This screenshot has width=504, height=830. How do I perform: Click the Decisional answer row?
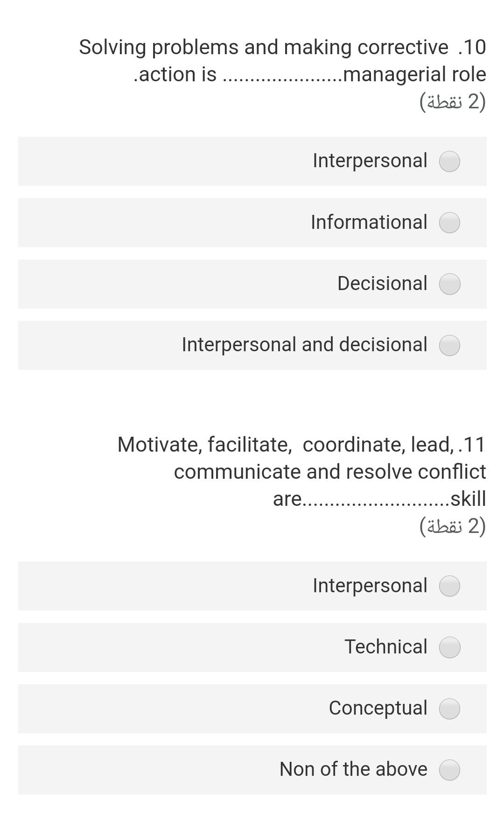point(252,284)
